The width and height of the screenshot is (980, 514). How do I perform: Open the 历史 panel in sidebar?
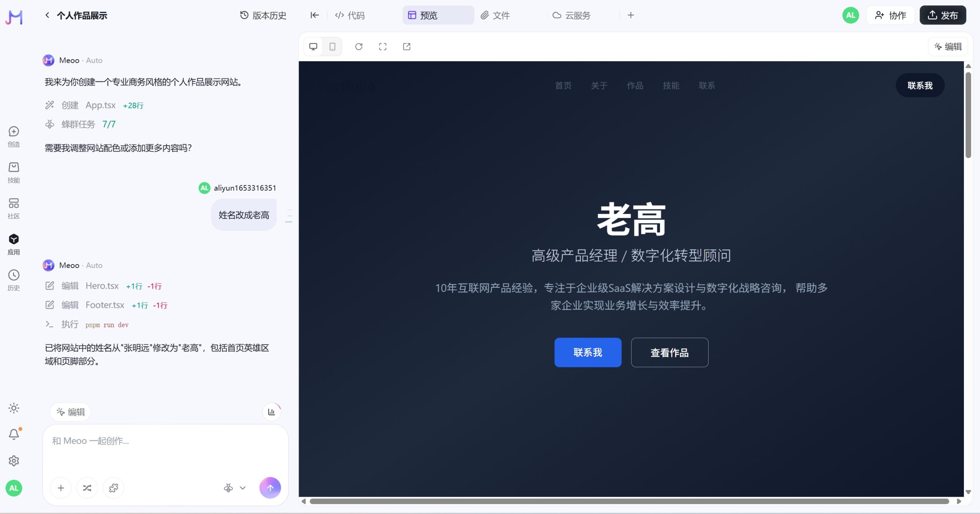coord(13,280)
